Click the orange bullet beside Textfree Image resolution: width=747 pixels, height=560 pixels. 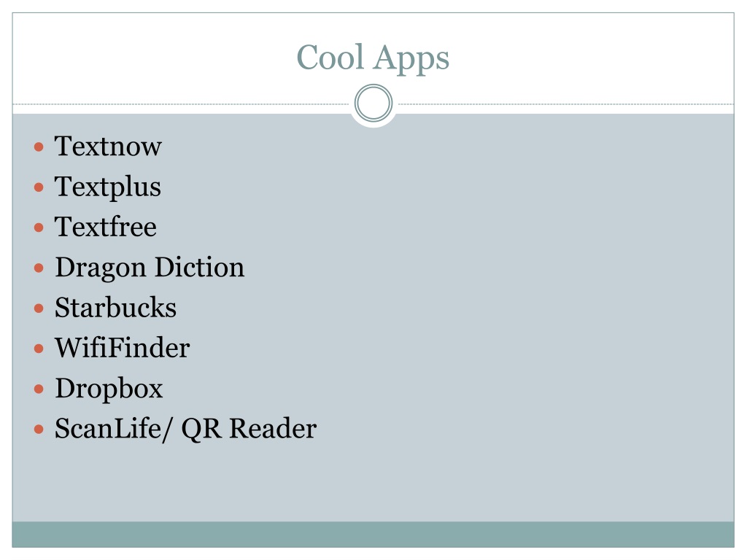39,227
